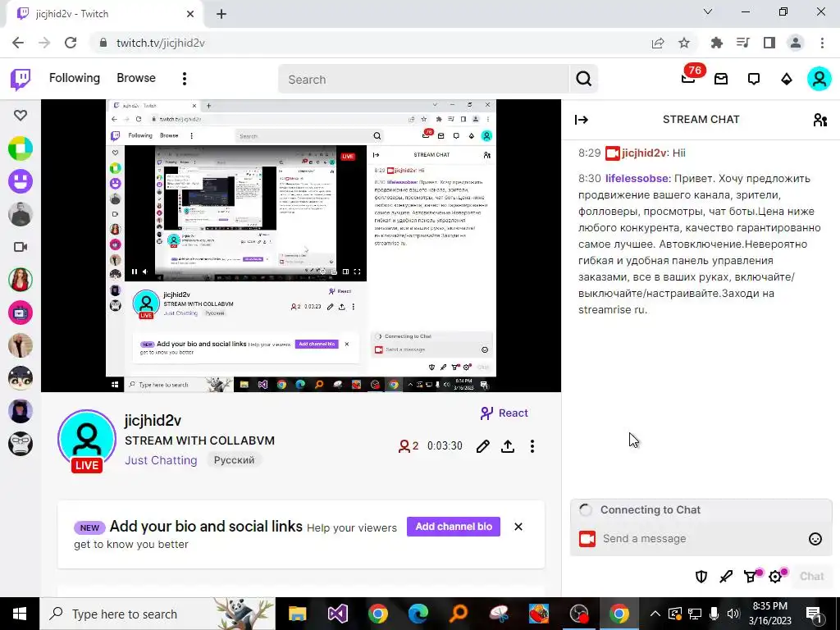Click the jicjhid2v channel avatar with LIVE badge

pos(87,441)
